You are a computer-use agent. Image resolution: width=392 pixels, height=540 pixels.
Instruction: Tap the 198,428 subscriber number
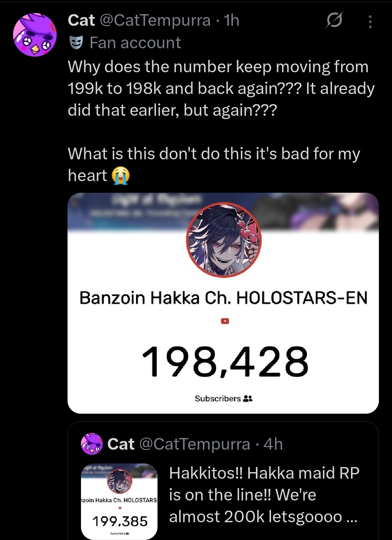click(225, 361)
